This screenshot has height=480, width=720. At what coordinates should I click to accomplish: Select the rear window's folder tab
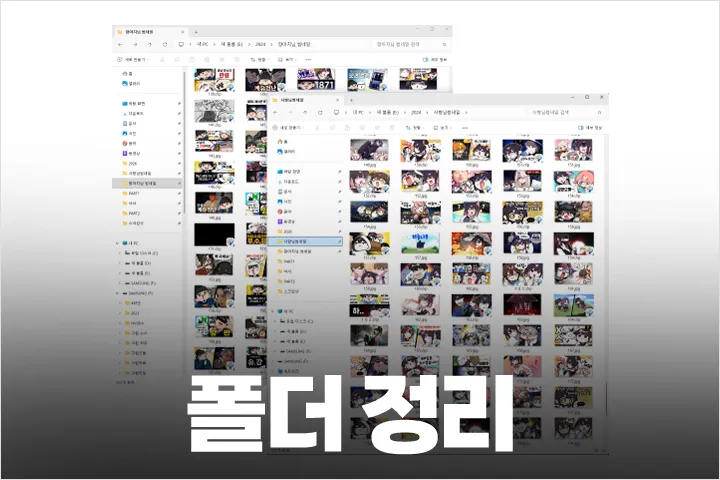pos(150,32)
